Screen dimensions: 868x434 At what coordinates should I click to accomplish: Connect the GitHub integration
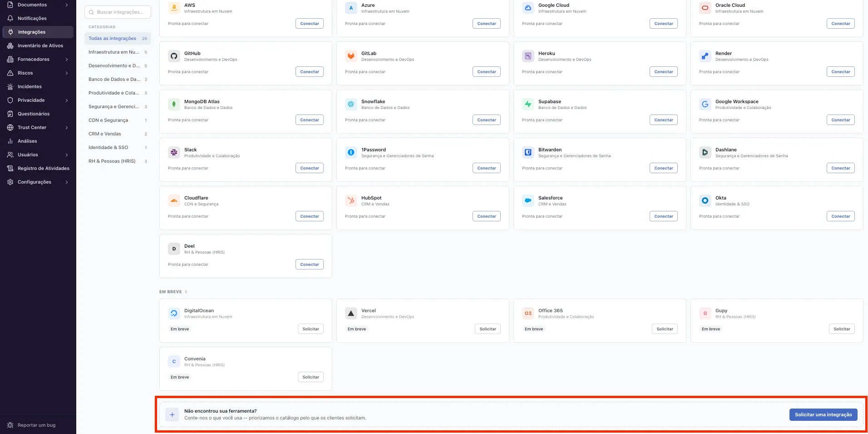(310, 72)
